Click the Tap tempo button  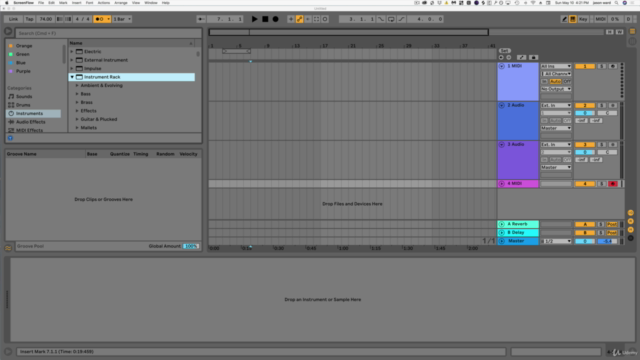29,19
